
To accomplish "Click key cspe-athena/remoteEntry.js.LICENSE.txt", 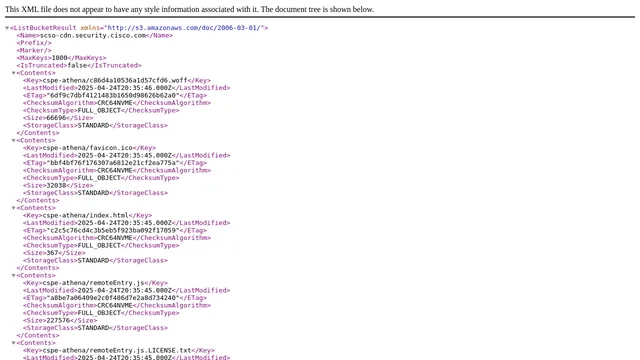I will click(x=117, y=351).
